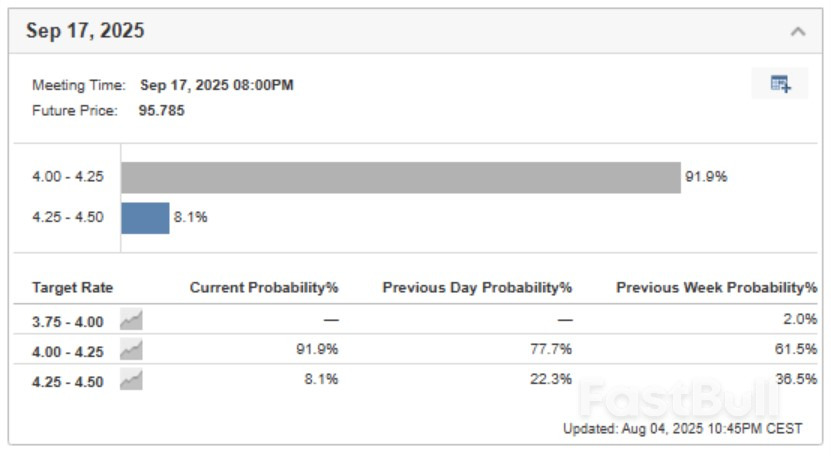This screenshot has height=456, width=831.
Task: Select the 4.00 - 4.25 bar chart label
Action: [x=67, y=178]
